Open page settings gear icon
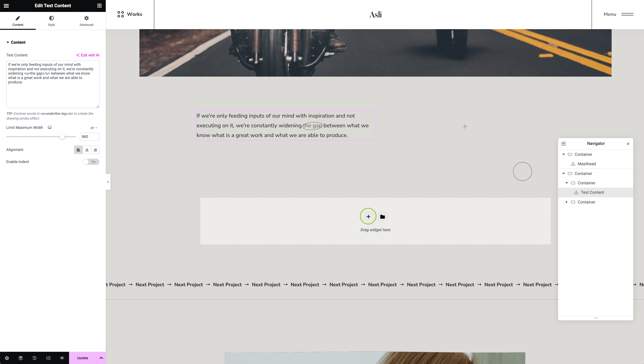 (7, 358)
